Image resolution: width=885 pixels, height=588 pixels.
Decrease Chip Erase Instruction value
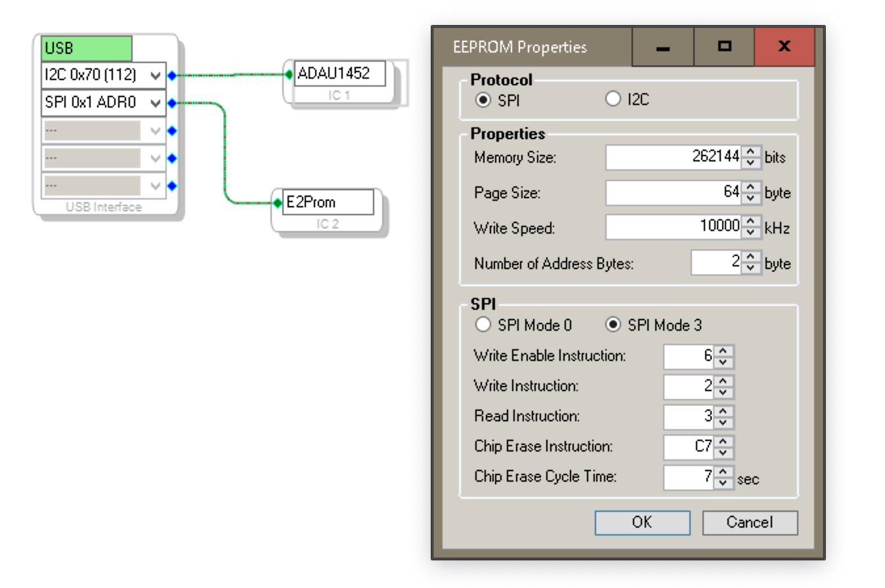pyautogui.click(x=723, y=453)
